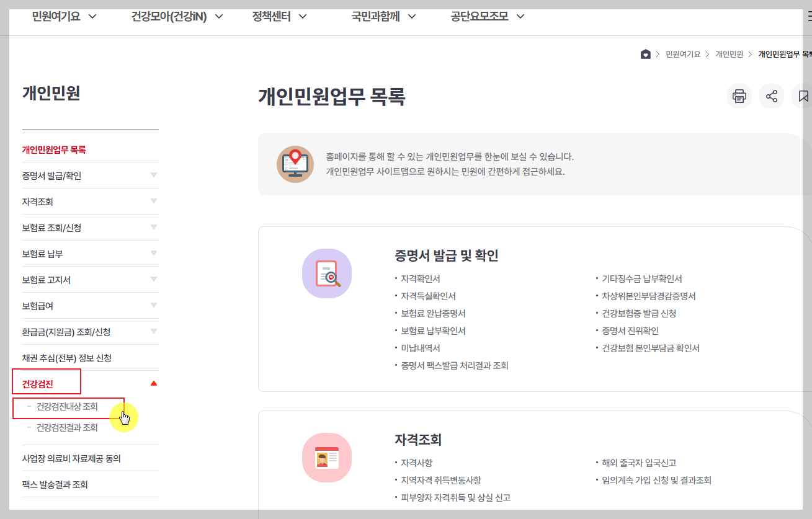The width and height of the screenshot is (812, 519).
Task: Click the home icon in the breadcrumb
Action: pos(646,54)
